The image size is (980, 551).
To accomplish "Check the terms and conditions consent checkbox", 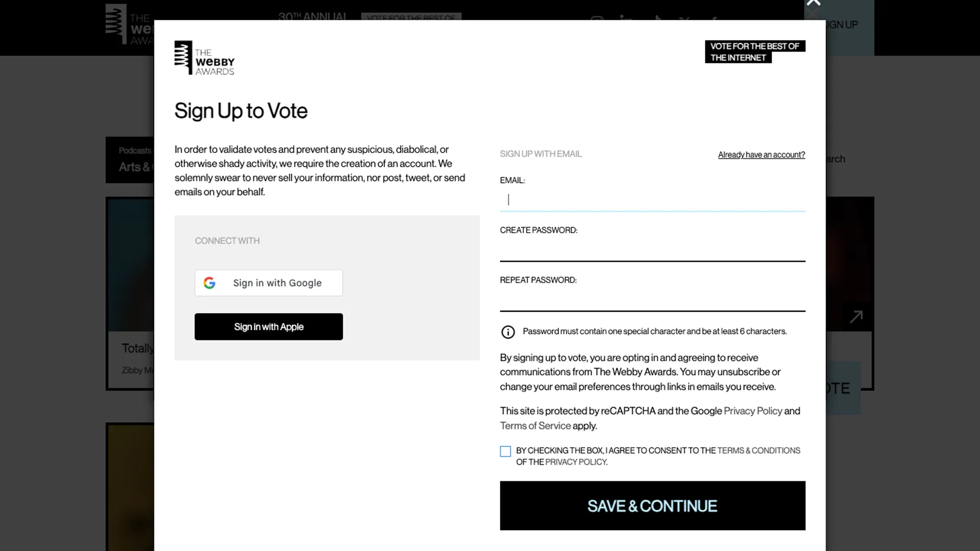I will coord(505,451).
